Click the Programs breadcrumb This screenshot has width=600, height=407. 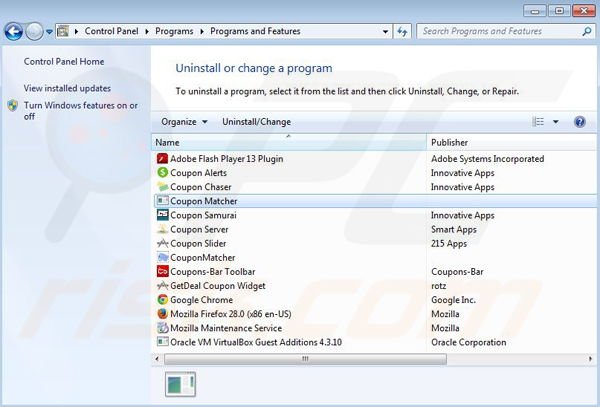(174, 31)
